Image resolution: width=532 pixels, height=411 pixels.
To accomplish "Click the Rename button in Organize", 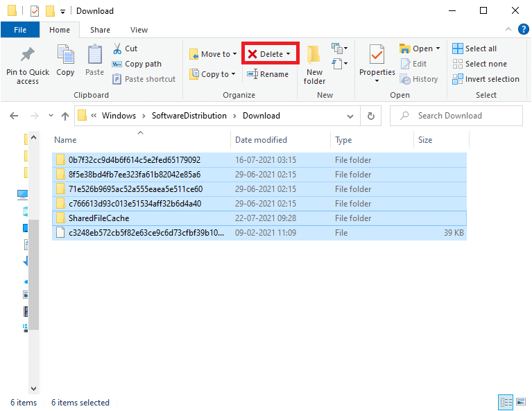I will click(267, 74).
